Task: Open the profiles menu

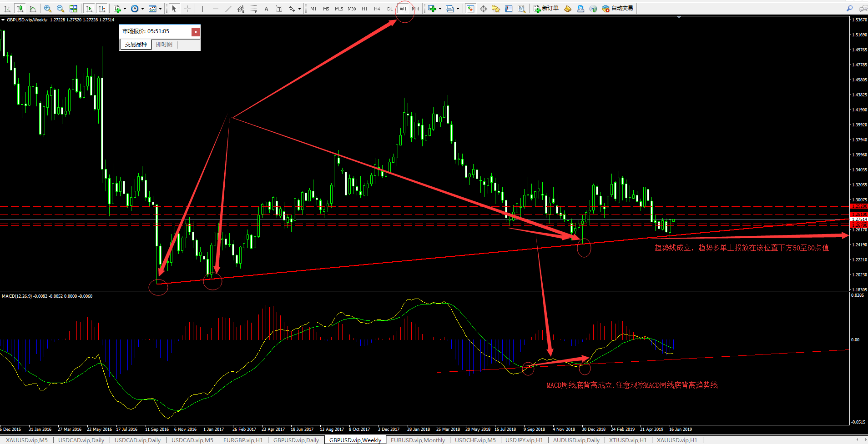Action: pyautogui.click(x=450, y=9)
